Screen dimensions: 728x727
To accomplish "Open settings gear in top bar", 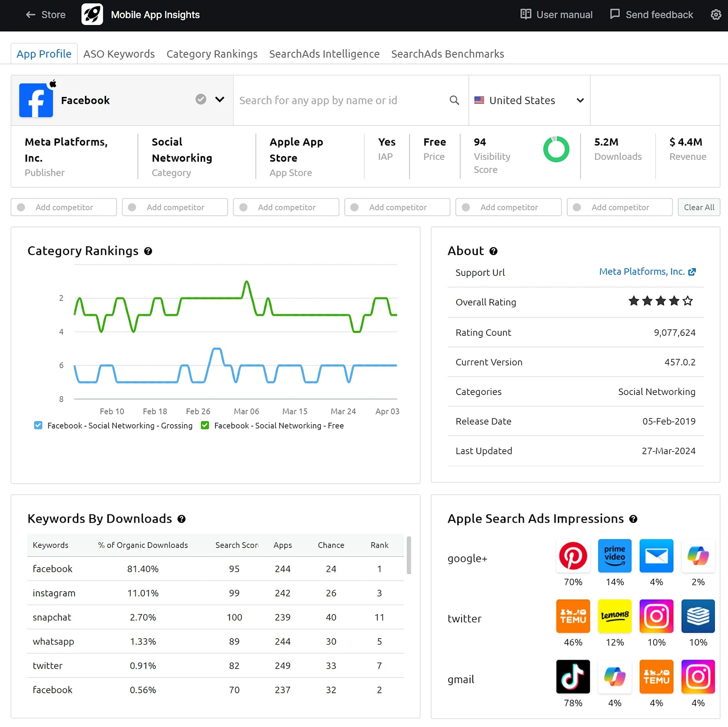I will [x=716, y=15].
